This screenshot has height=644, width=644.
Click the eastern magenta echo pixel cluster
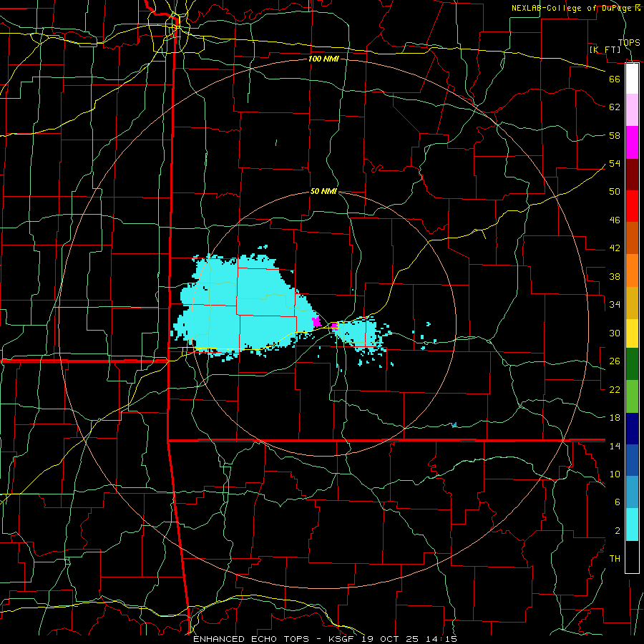(x=335, y=326)
